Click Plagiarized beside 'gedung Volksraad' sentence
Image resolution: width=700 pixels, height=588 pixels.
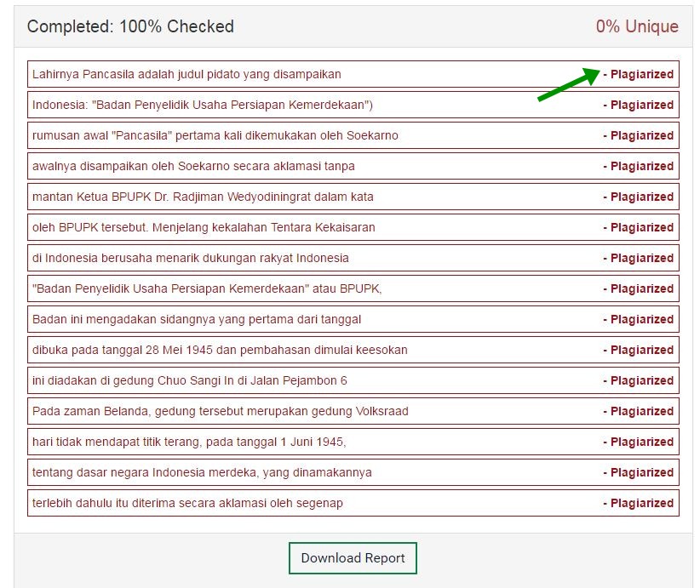tap(639, 411)
